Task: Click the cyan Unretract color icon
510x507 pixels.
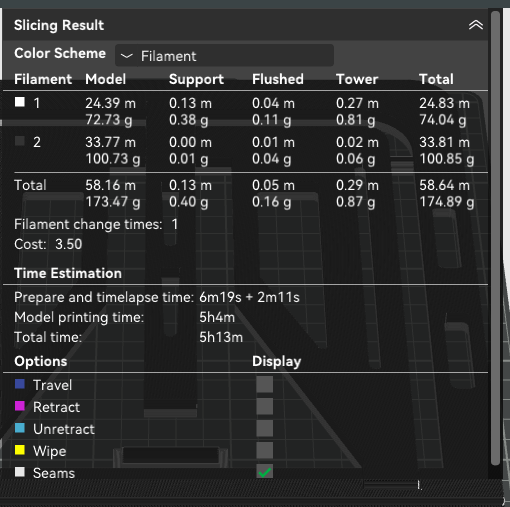Action: (x=20, y=428)
